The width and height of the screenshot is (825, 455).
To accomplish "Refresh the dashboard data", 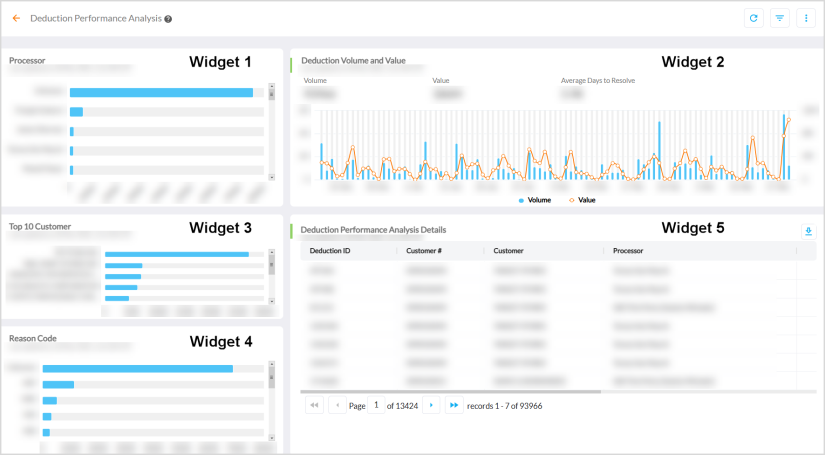I will (x=754, y=18).
